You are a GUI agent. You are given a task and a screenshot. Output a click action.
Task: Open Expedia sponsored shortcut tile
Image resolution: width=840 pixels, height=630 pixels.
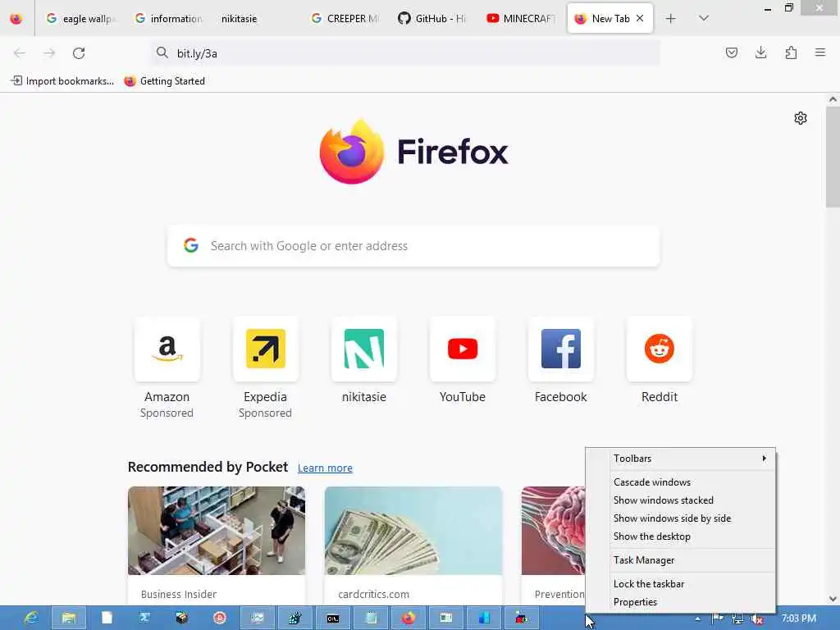click(265, 349)
